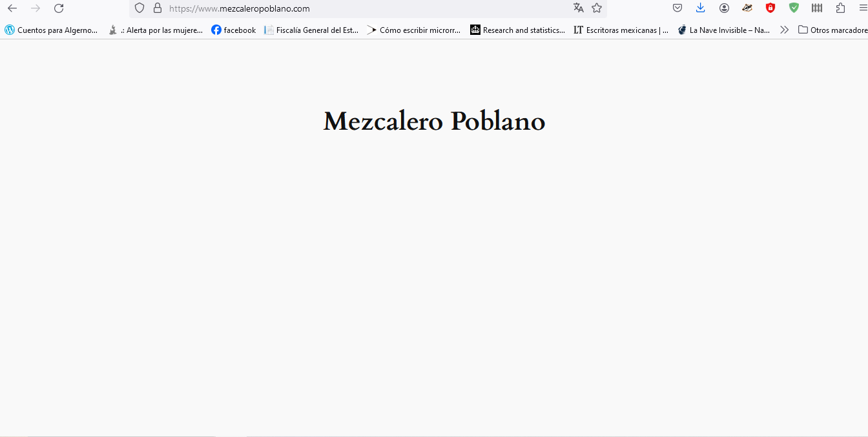Open the green shield checkmark extension
Screen dimensions: 868x437
click(x=794, y=8)
